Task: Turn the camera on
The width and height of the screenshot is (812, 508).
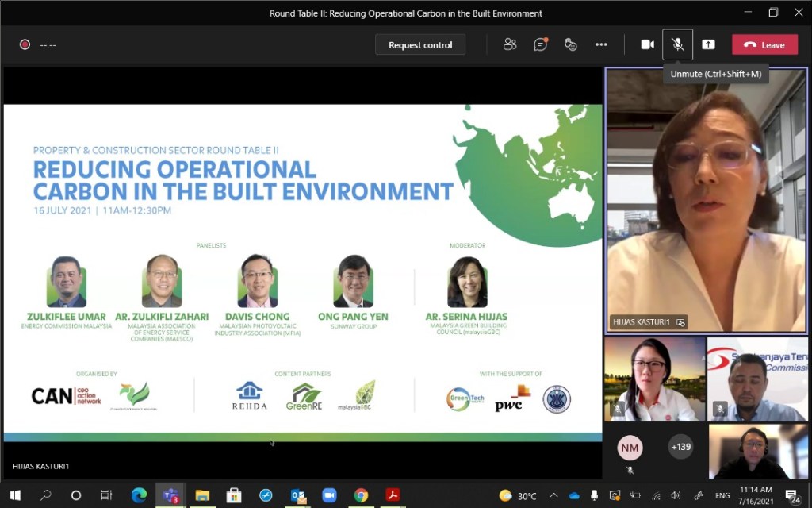Action: (647, 44)
